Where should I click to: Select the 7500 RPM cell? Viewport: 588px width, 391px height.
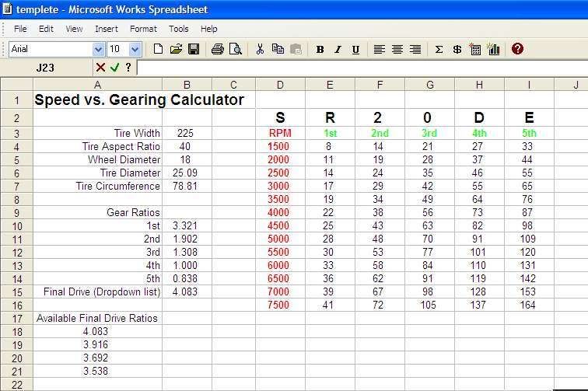(x=280, y=305)
